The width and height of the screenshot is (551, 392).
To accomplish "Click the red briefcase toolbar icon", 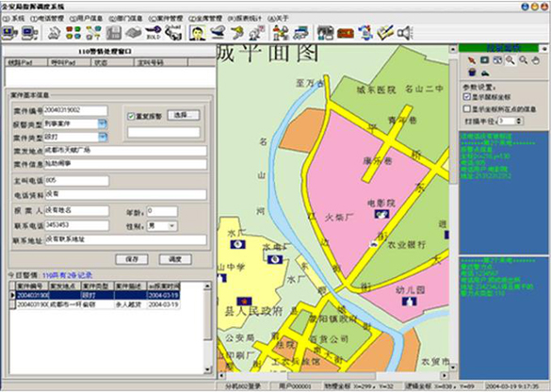I will click(x=346, y=33).
